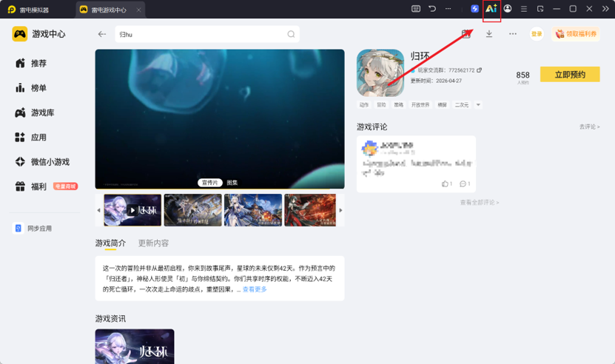
Task: Open 游戏库 game library in the sidebar
Action: click(35, 112)
